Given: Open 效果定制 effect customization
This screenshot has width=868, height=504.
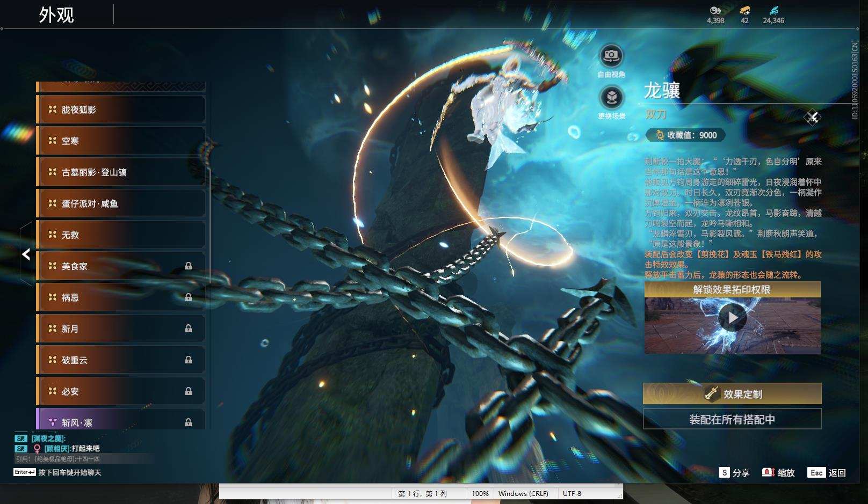Looking at the screenshot, I should 732,394.
